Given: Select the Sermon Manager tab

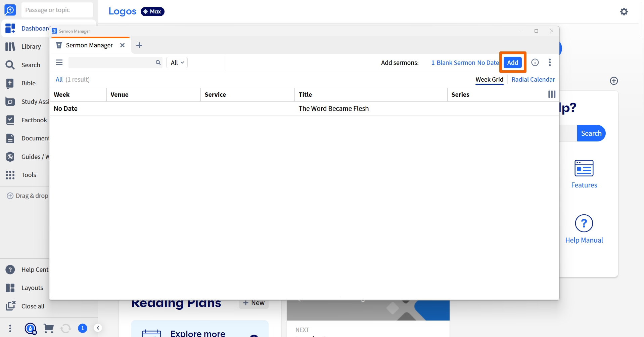Looking at the screenshot, I should pos(89,45).
